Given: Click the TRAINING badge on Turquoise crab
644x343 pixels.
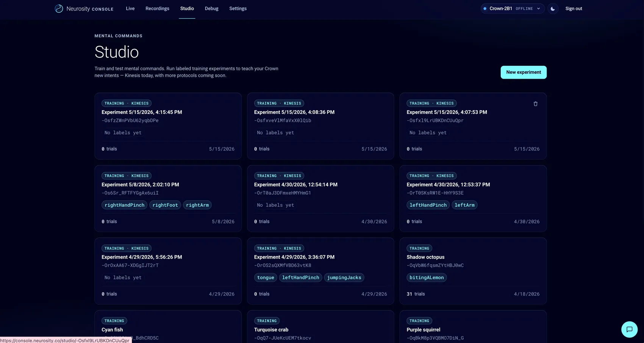Looking at the screenshot, I should pos(267,321).
